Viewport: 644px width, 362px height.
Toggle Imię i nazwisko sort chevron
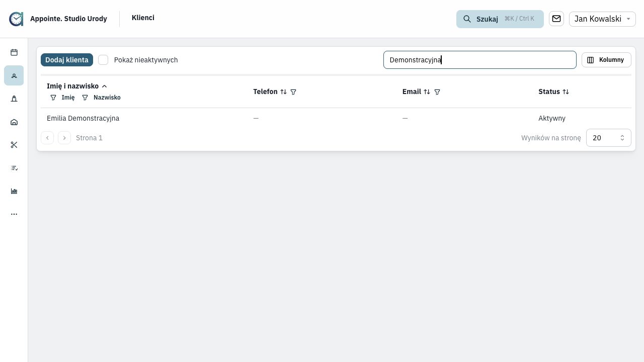[105, 86]
